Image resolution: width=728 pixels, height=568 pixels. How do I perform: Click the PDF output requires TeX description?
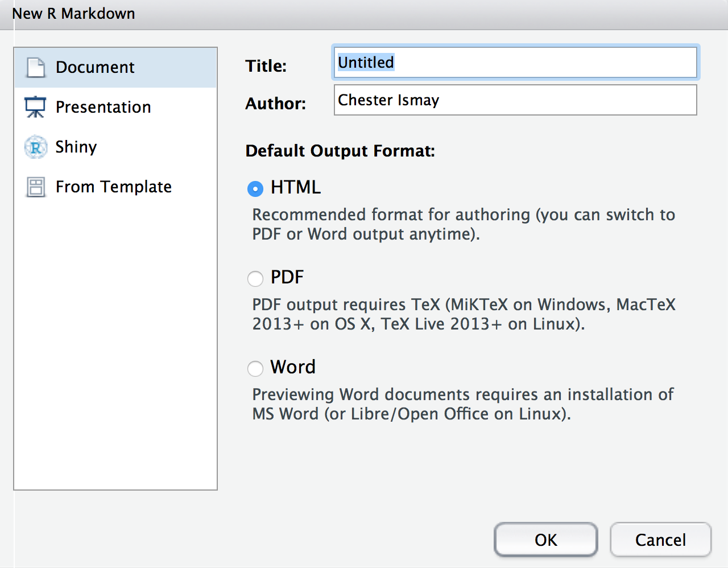464,314
